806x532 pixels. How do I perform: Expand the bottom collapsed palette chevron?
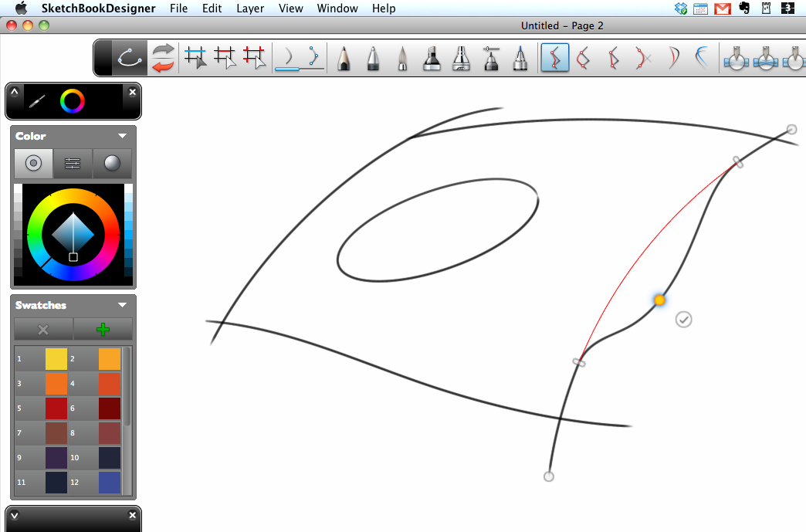point(14,516)
